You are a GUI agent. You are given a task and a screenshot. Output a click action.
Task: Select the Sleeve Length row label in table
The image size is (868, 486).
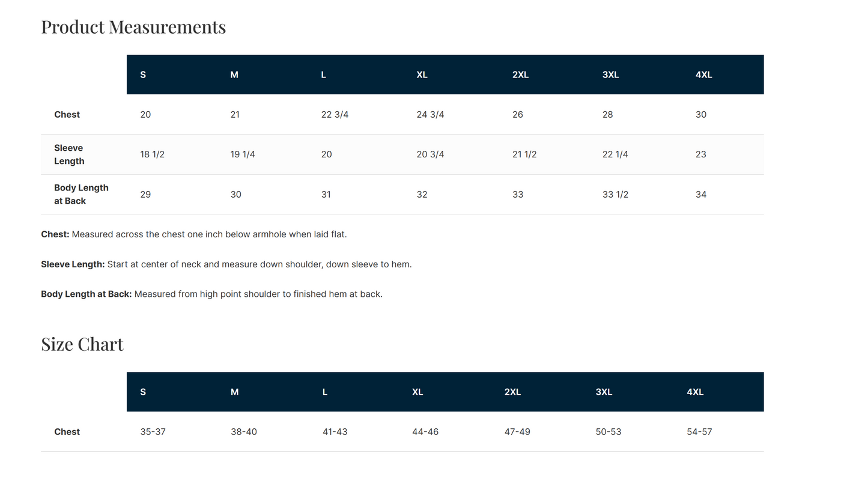[x=69, y=154]
